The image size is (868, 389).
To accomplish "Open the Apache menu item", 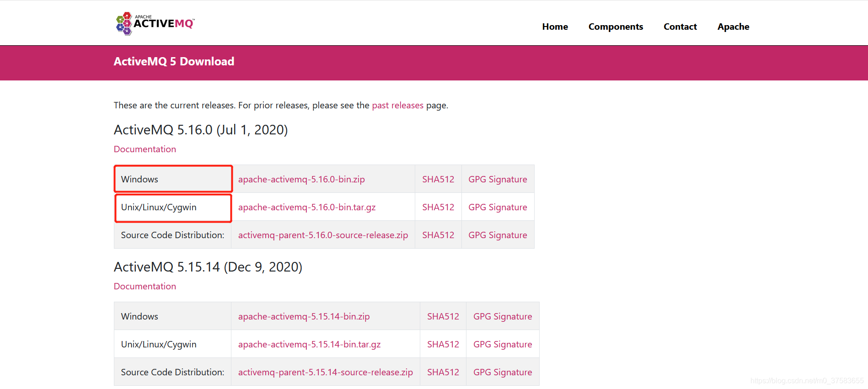I will pos(733,27).
